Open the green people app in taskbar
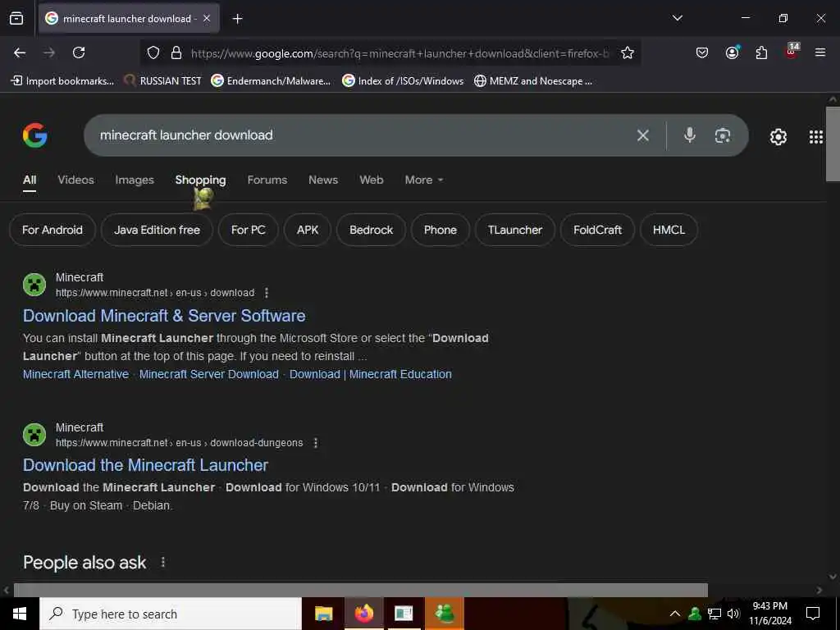 444,614
